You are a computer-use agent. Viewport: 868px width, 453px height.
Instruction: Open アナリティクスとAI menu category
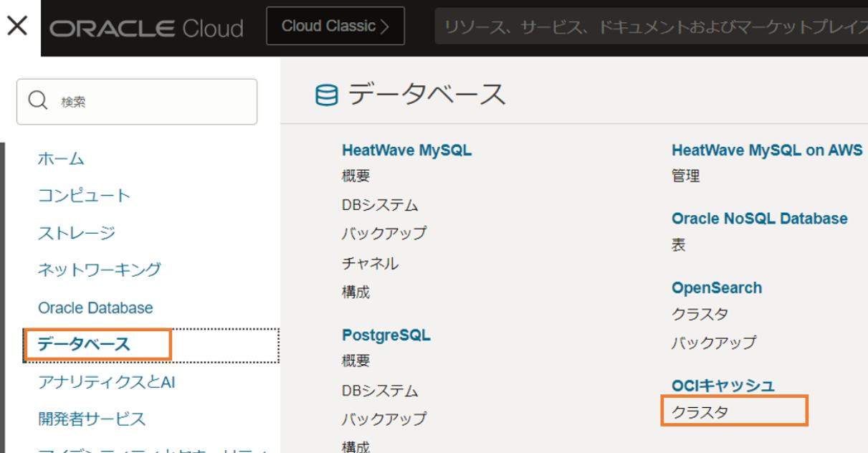[x=106, y=382]
